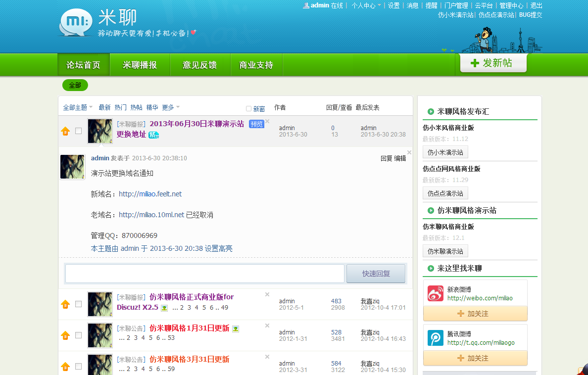Go to 论坛首页 tab
Screen dimensions: 588x375
83,65
